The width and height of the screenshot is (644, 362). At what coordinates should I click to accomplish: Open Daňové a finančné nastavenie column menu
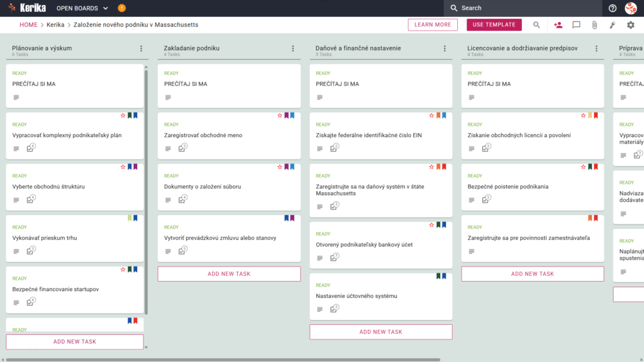coord(445,48)
